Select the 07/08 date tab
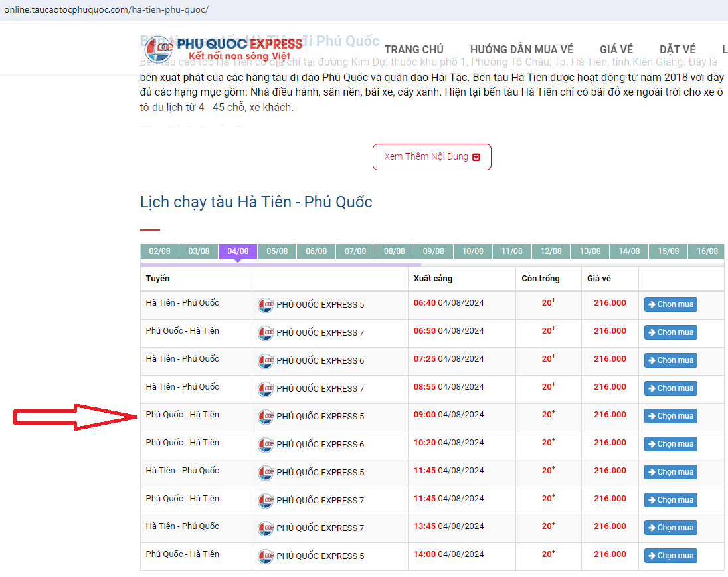This screenshot has height=577, width=728. pos(355,251)
